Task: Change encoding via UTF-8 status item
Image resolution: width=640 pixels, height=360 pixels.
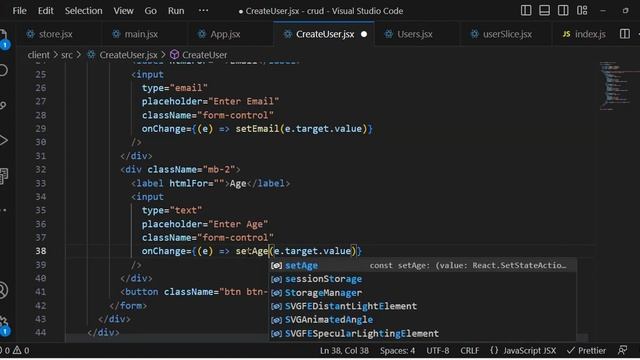Action: (438, 351)
